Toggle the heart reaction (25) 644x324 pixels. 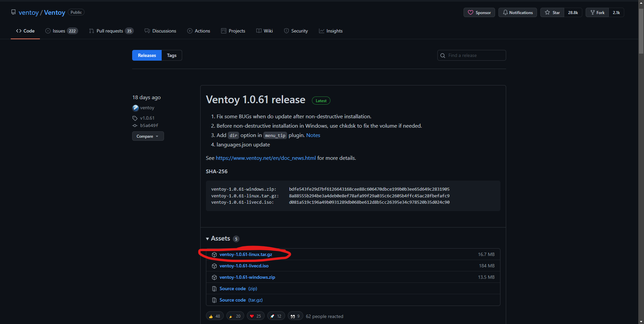click(x=256, y=316)
